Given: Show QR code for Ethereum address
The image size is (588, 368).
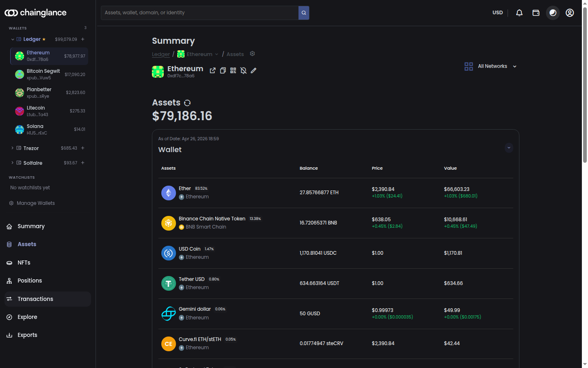Looking at the screenshot, I should pyautogui.click(x=233, y=70).
